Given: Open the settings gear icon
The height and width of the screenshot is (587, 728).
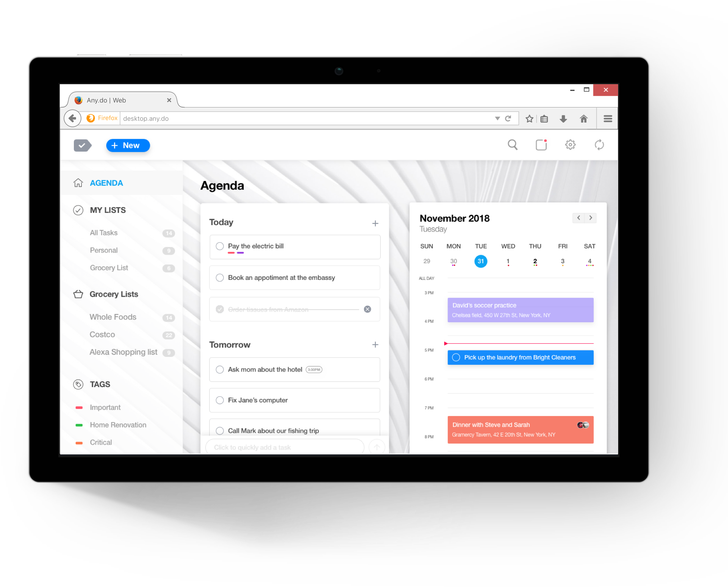Looking at the screenshot, I should (571, 145).
